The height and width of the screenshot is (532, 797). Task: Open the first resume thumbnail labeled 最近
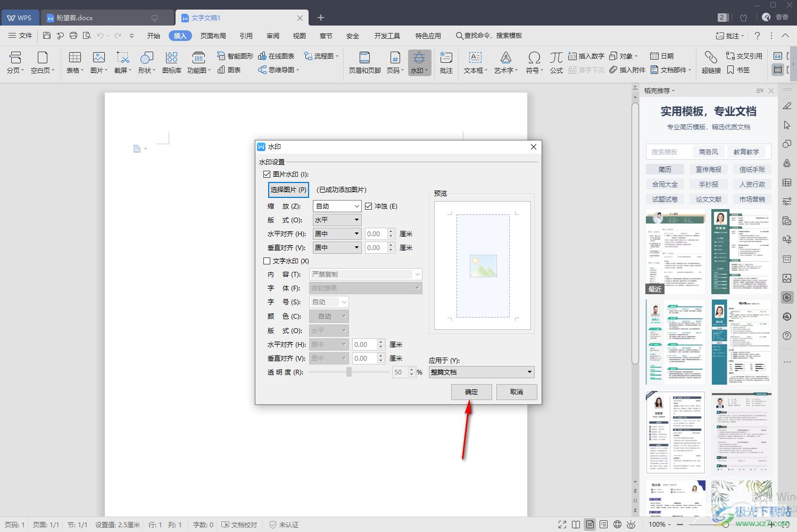point(676,251)
